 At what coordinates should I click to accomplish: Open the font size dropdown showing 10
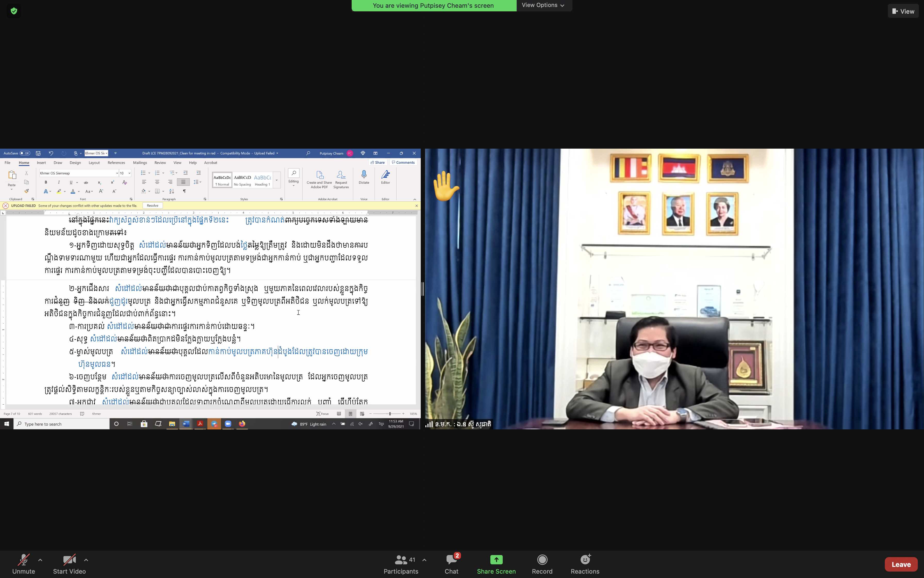tap(129, 173)
